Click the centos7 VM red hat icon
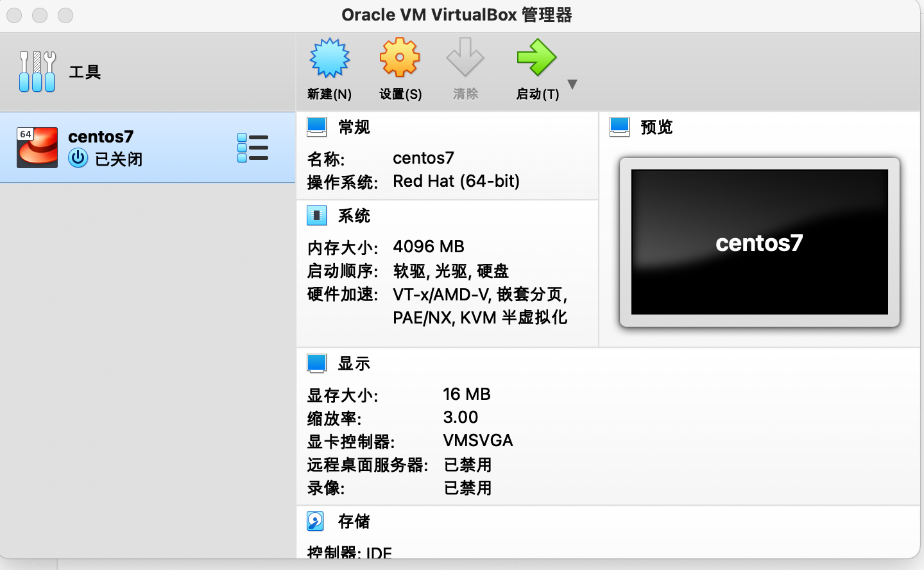 37,146
